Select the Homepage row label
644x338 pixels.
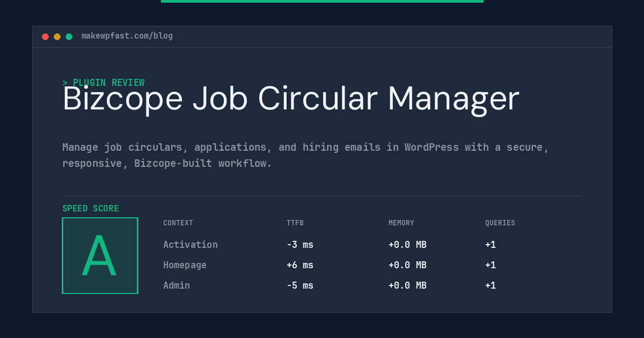point(185,265)
